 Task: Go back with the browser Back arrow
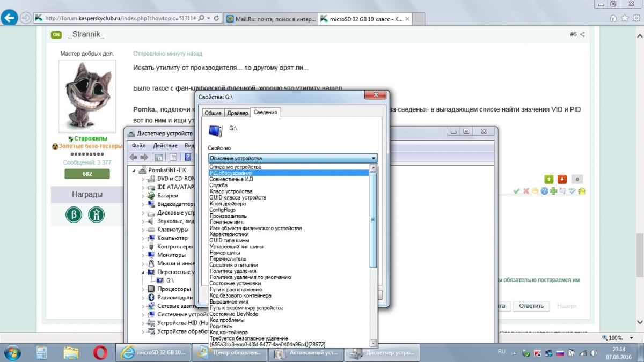tap(9, 18)
